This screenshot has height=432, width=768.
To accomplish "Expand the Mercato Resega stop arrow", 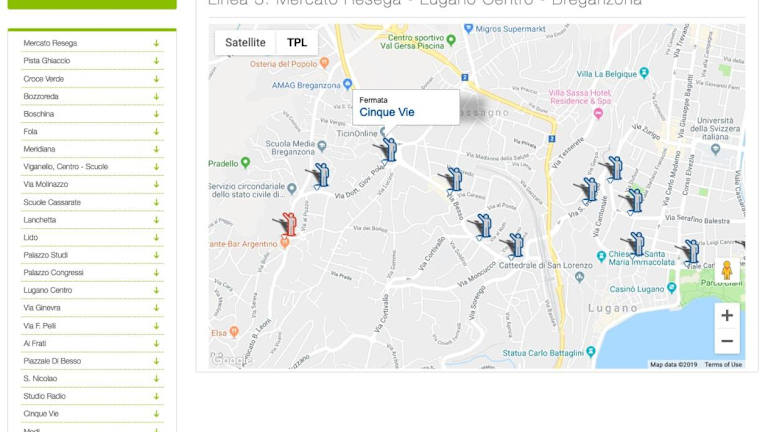I will pyautogui.click(x=156, y=44).
